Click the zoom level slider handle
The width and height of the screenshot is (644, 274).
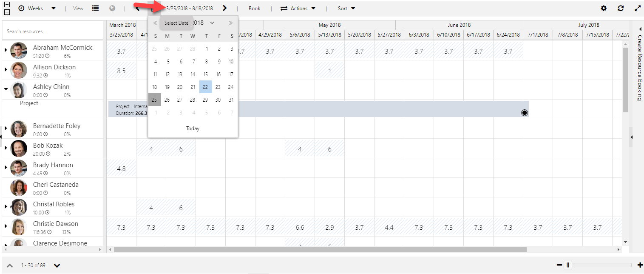coord(567,265)
